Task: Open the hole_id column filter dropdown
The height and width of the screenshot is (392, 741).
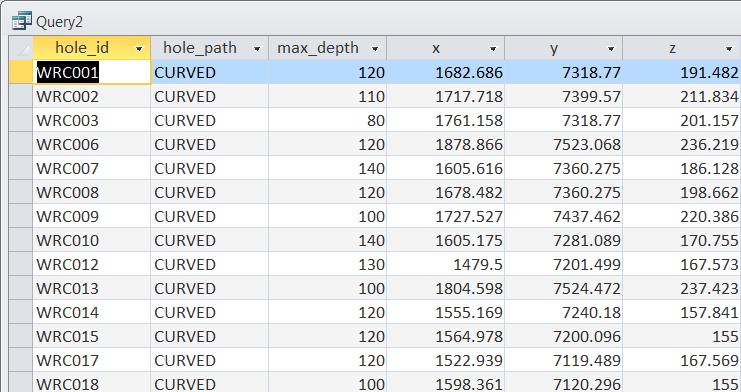Action: click(x=139, y=48)
